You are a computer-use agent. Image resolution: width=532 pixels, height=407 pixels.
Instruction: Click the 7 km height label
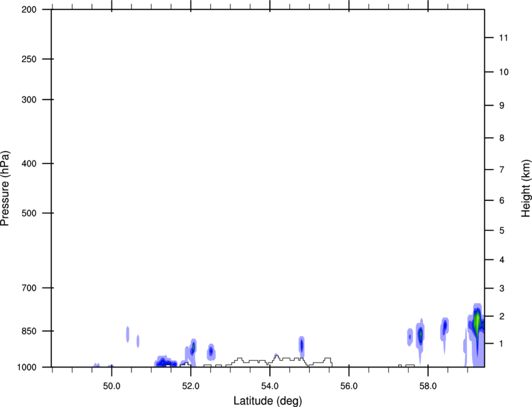(x=502, y=170)
